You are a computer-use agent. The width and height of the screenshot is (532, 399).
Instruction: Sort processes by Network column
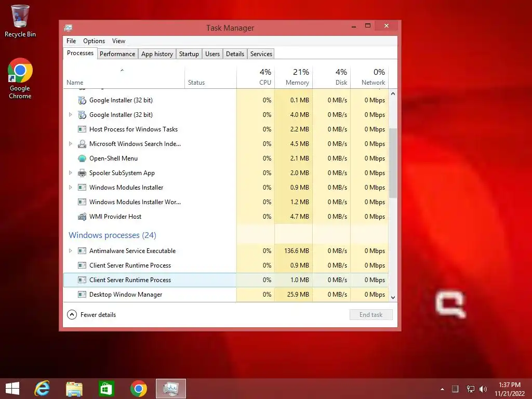pyautogui.click(x=369, y=77)
